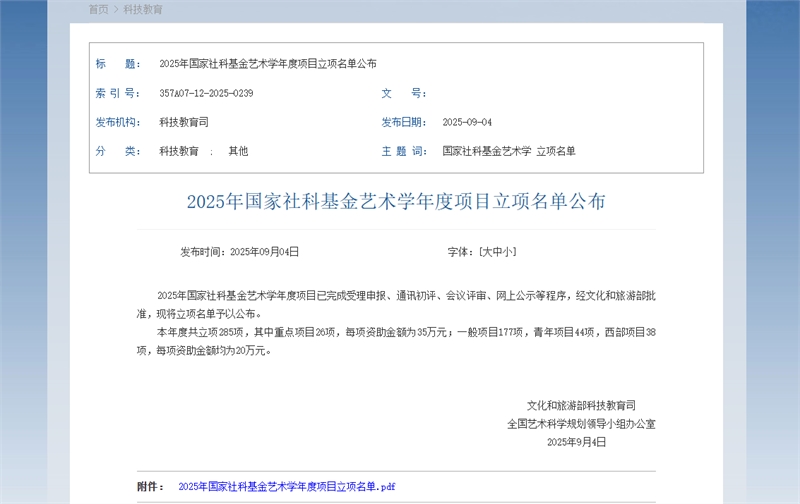The width and height of the screenshot is (800, 504).
Task: Click the 发布日期 value 2025-09-04
Action: point(467,122)
